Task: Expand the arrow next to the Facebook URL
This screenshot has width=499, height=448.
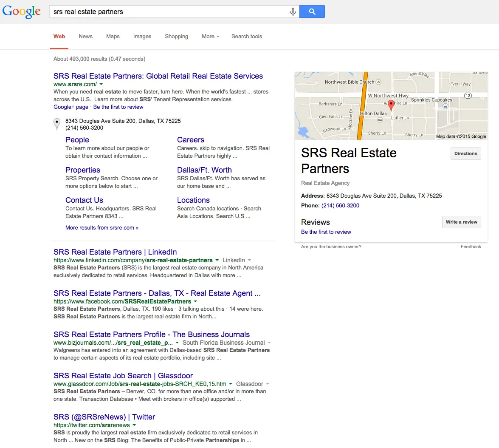Action: (195, 301)
